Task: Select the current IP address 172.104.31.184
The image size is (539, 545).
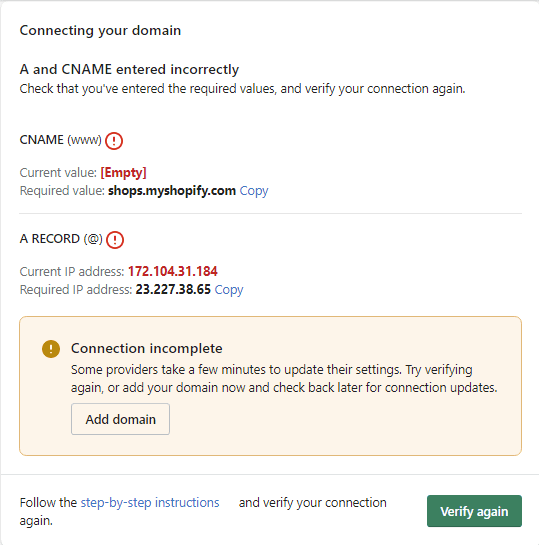Action: 173,271
